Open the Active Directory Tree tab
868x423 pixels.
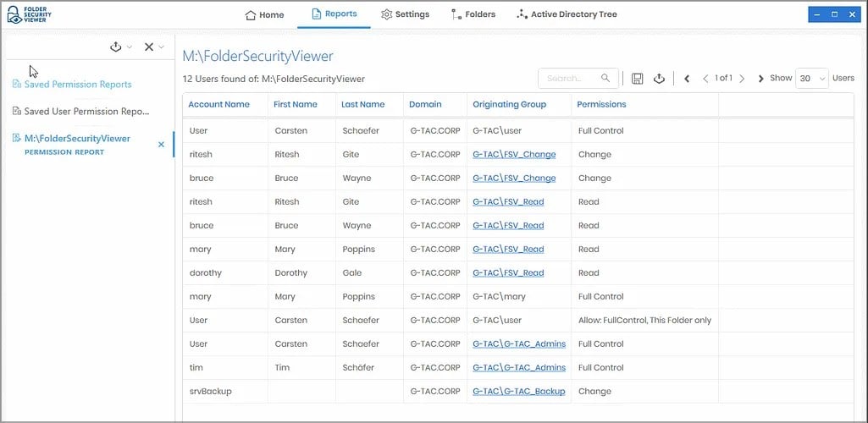pos(567,14)
